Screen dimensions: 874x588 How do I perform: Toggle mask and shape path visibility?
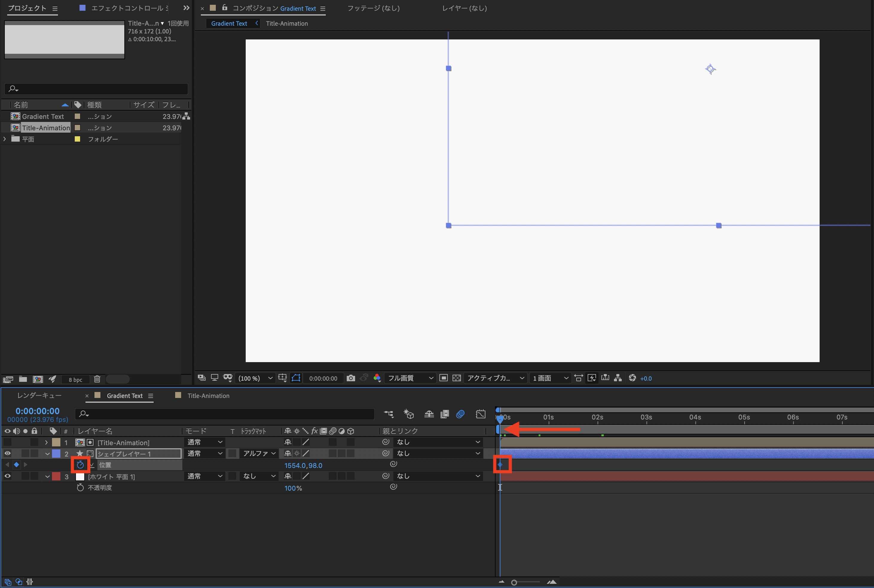click(296, 378)
